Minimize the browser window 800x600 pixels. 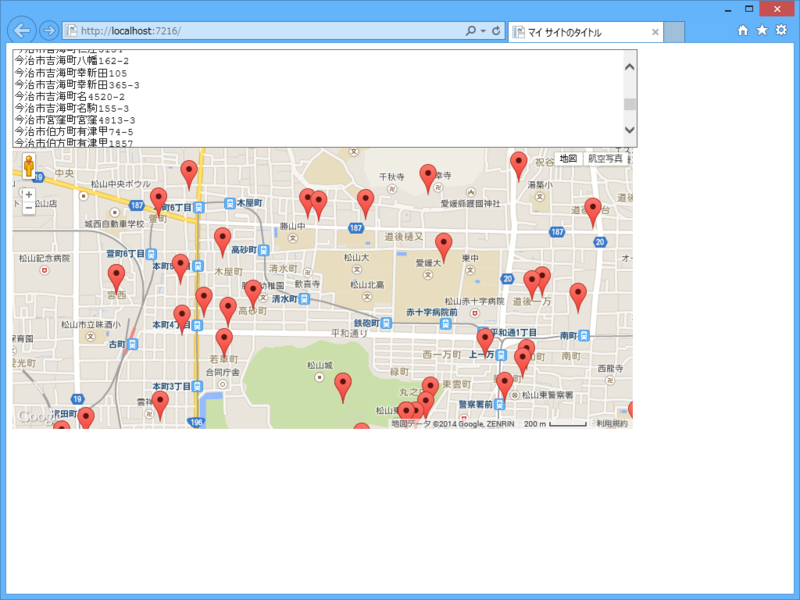pyautogui.click(x=728, y=10)
